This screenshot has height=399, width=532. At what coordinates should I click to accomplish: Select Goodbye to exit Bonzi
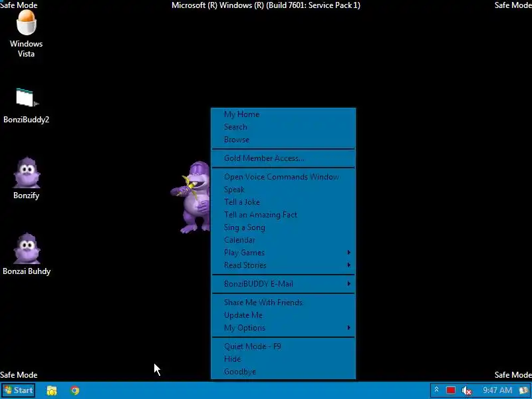(283, 372)
